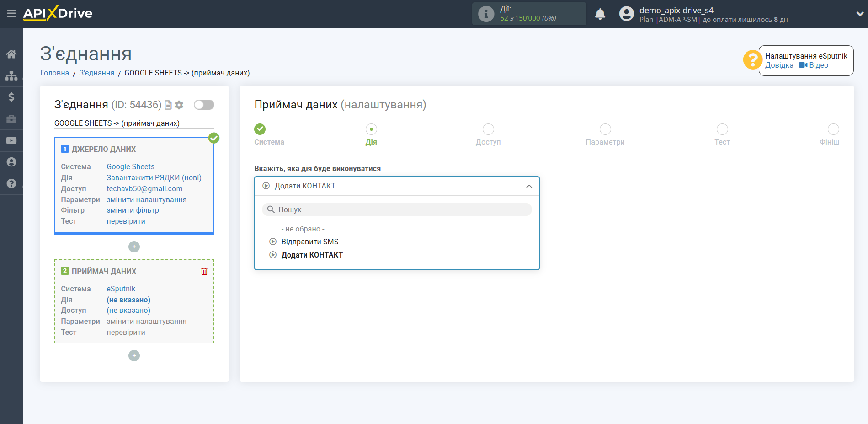Click the account avatar icon
The image size is (868, 424).
[x=627, y=14]
